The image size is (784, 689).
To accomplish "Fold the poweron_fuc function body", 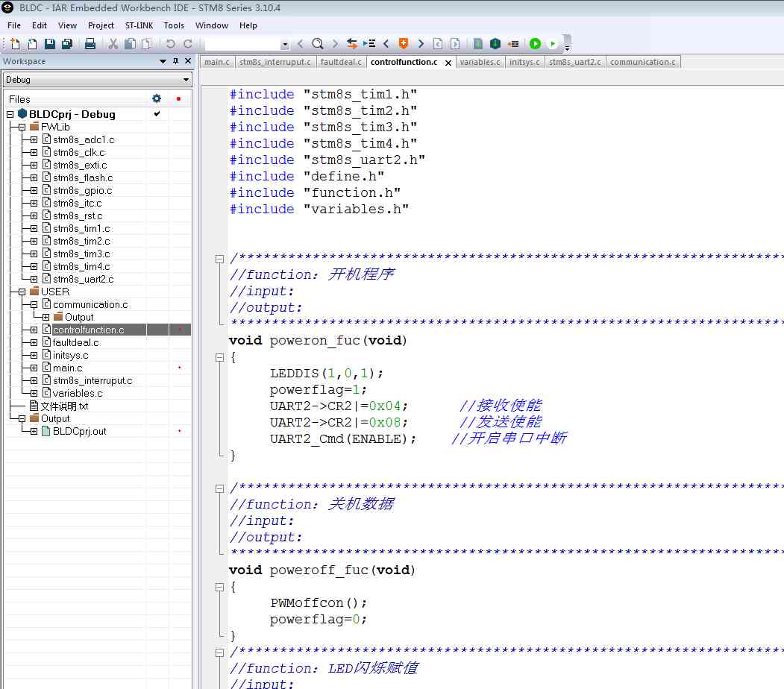I will [x=219, y=358].
